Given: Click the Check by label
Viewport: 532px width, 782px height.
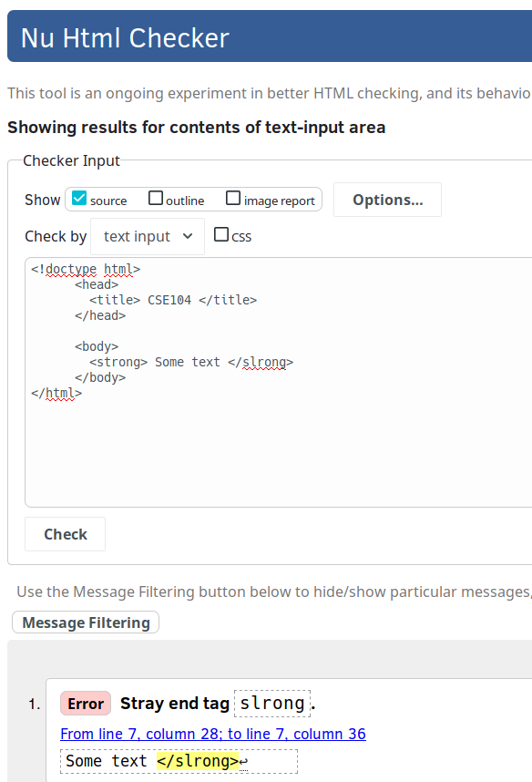Looking at the screenshot, I should click(56, 236).
